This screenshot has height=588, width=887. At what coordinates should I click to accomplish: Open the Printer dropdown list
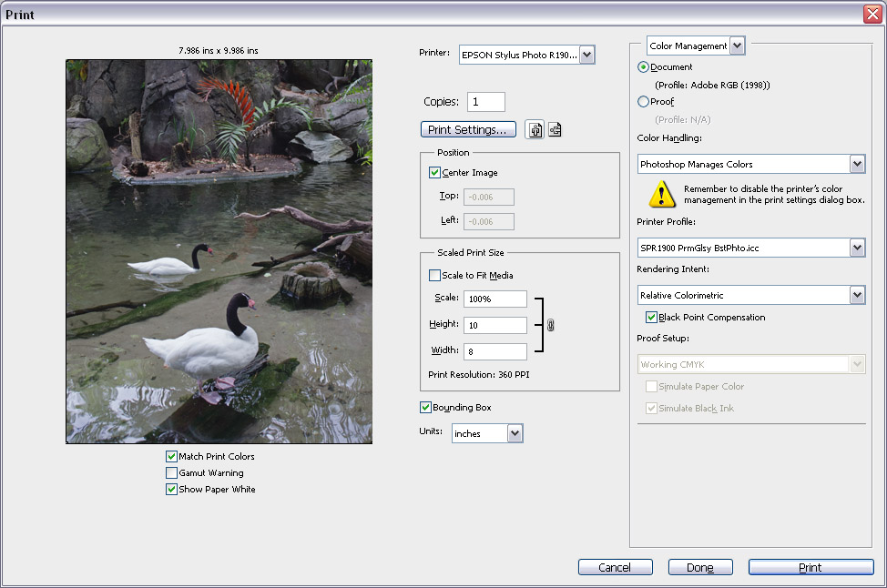pyautogui.click(x=587, y=55)
